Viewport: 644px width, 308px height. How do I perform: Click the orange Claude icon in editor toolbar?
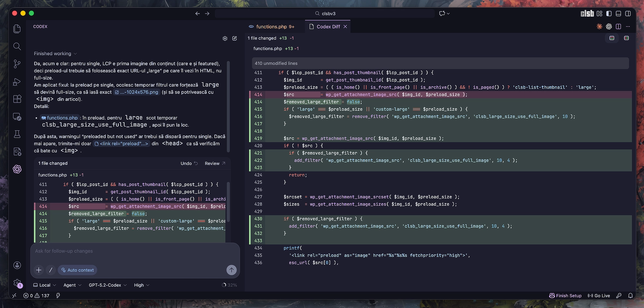pos(599,27)
